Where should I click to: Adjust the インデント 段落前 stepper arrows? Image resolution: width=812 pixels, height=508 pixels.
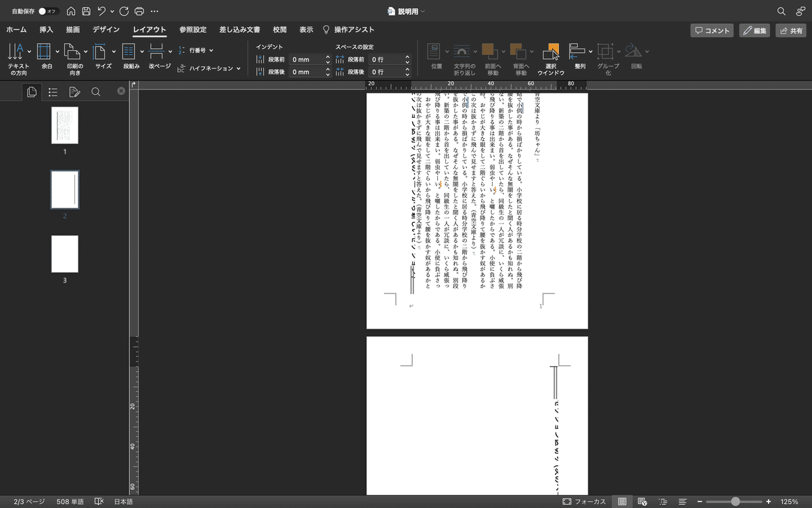coord(328,60)
